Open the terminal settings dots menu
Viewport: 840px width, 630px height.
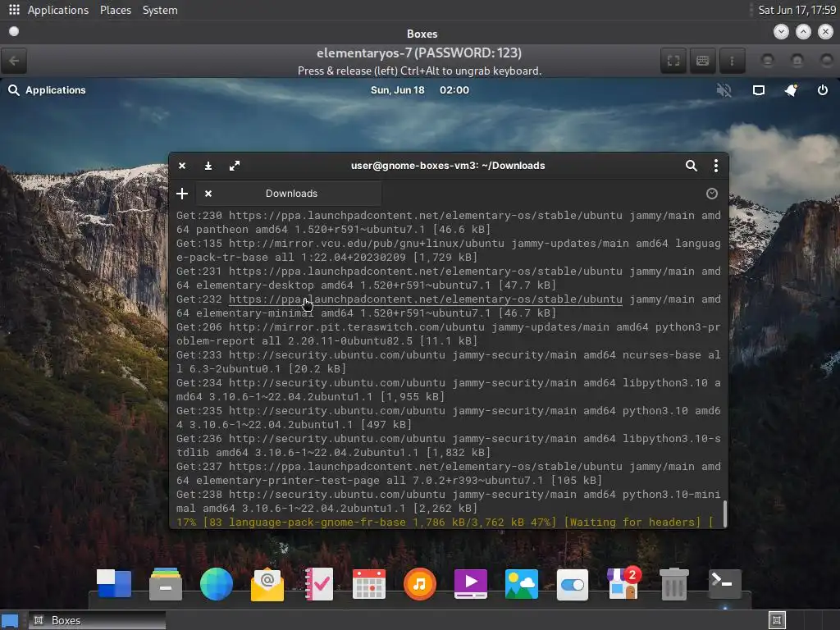point(715,166)
